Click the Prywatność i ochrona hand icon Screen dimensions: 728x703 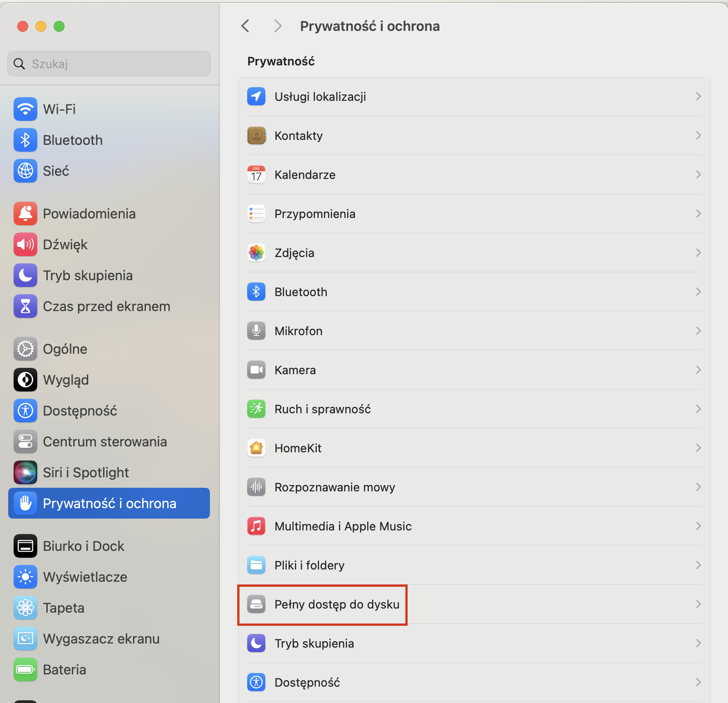25,503
